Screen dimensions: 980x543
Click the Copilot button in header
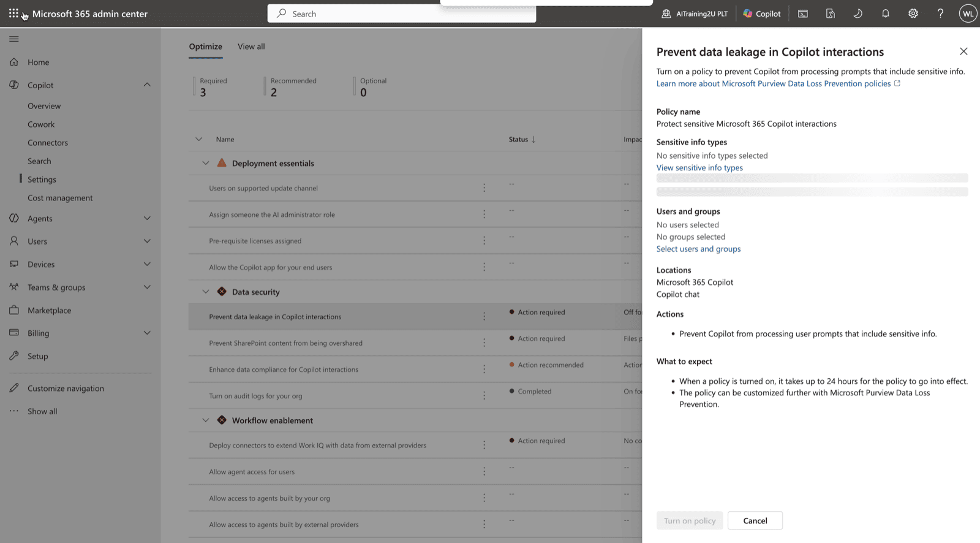[x=762, y=13]
